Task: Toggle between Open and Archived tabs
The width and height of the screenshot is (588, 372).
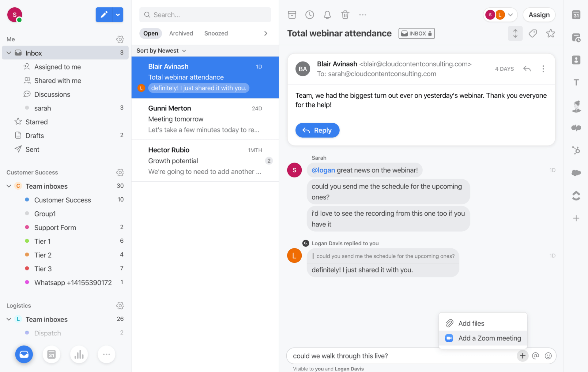Action: pos(181,33)
